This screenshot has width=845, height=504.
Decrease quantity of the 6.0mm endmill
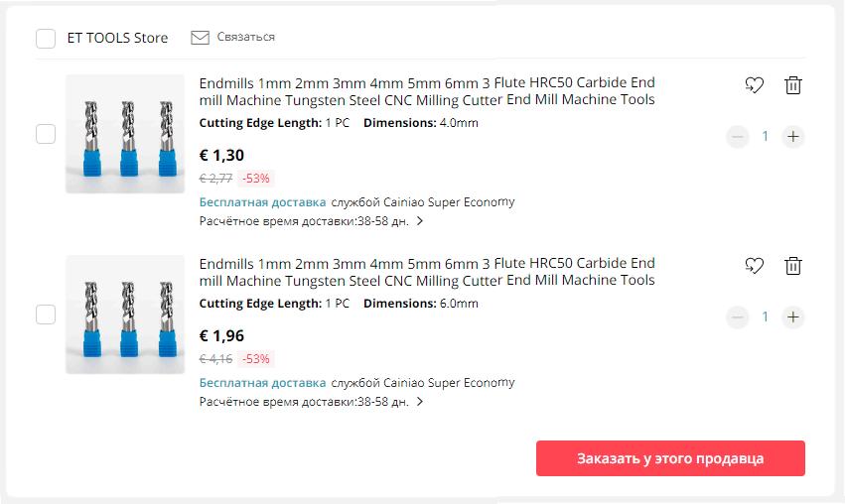point(737,317)
